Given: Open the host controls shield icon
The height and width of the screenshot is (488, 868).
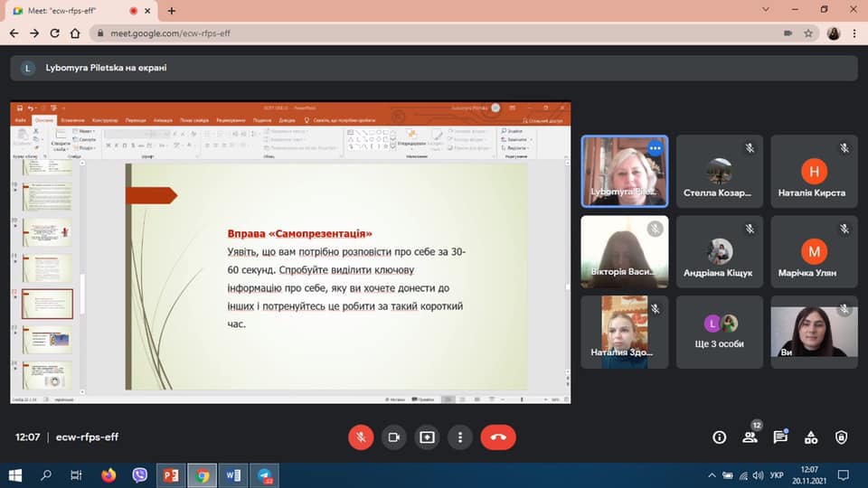Looking at the screenshot, I should click(x=841, y=437).
